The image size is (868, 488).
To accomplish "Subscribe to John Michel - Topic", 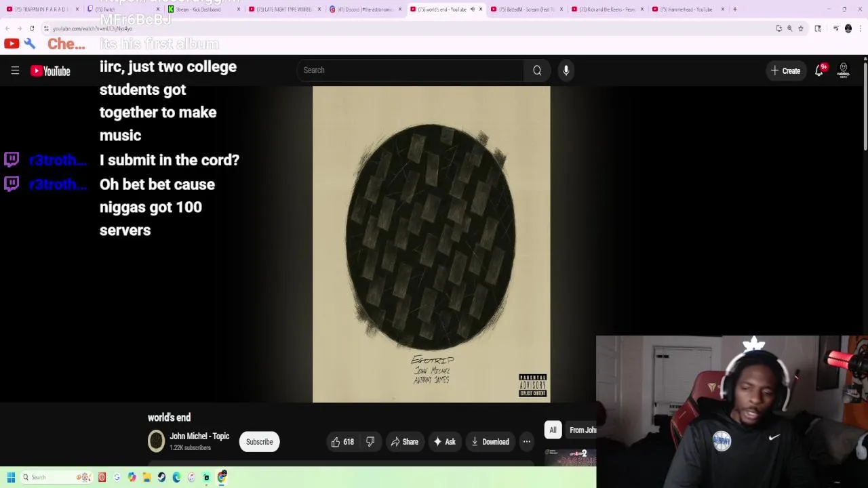I will (x=259, y=442).
